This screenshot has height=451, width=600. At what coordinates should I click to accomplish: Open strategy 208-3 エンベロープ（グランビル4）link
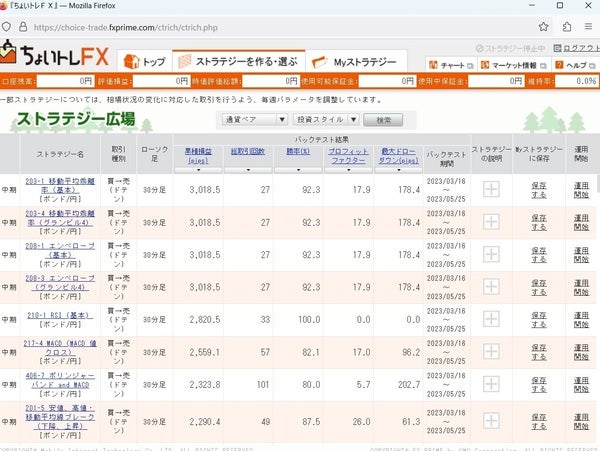(60, 283)
